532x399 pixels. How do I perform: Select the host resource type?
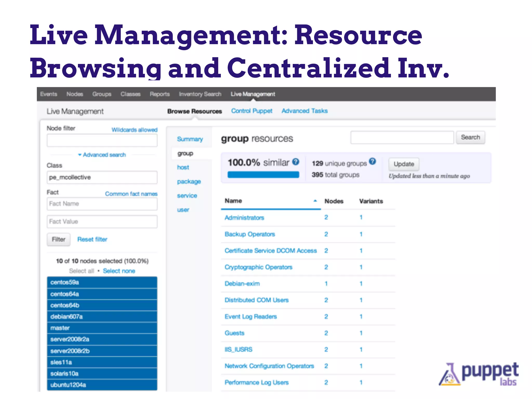click(183, 168)
